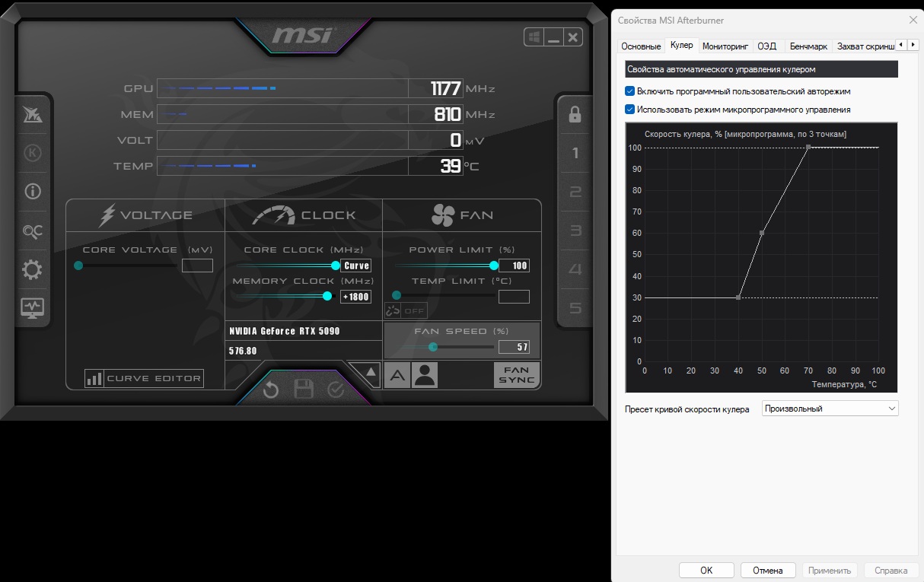Toggle auto fan speed A button
The height and width of the screenshot is (582, 924).
tap(397, 375)
